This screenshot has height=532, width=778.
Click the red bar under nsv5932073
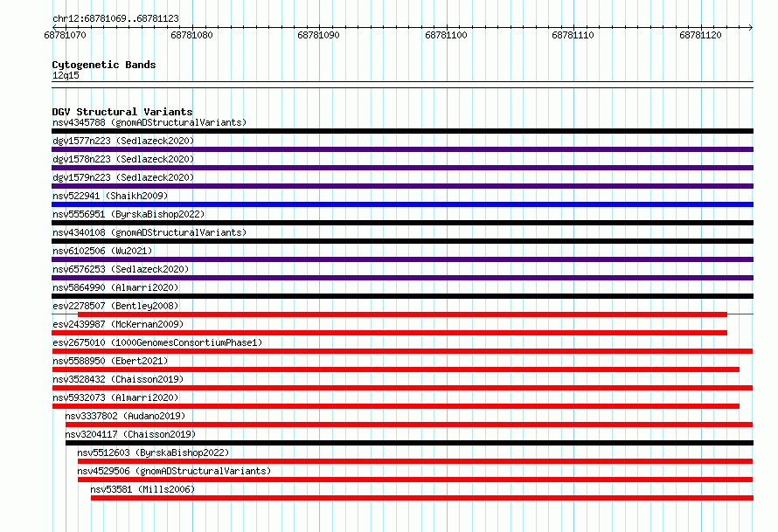(395, 406)
